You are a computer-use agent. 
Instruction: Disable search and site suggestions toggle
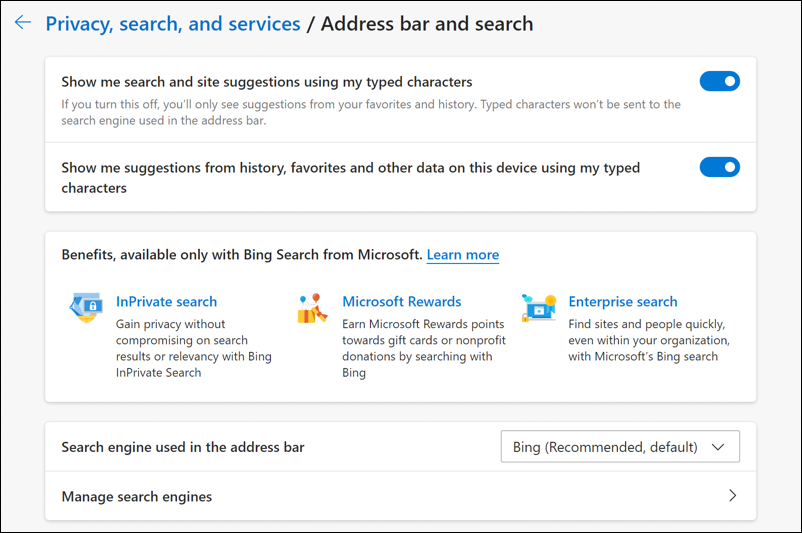coord(720,81)
